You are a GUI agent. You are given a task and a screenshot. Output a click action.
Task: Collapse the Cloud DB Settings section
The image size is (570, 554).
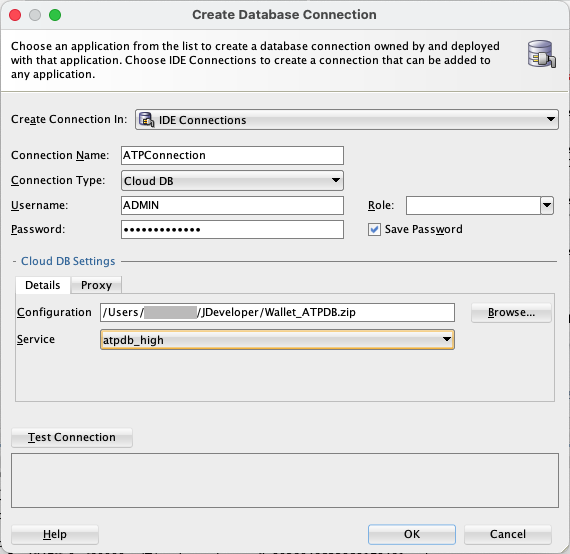click(x=15, y=261)
